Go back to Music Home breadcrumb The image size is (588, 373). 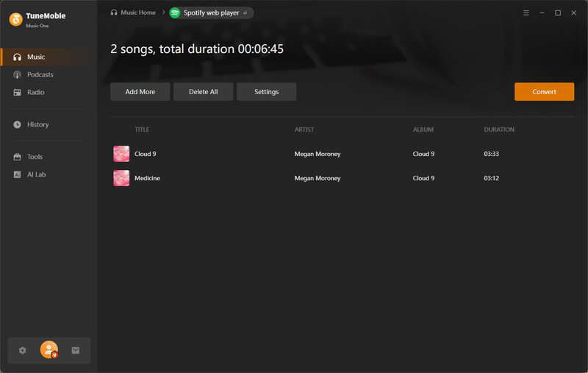point(138,13)
